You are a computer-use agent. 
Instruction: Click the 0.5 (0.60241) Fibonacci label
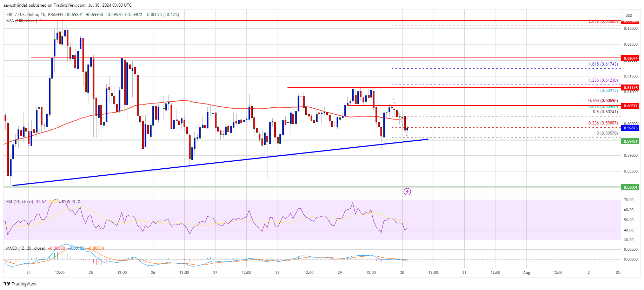[605, 112]
